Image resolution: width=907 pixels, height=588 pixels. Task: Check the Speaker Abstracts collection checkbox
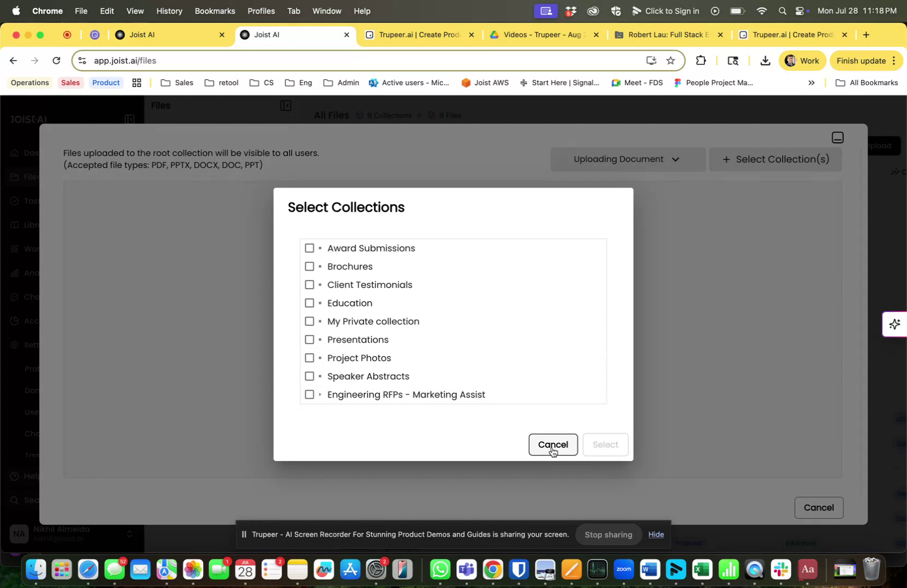[310, 376]
